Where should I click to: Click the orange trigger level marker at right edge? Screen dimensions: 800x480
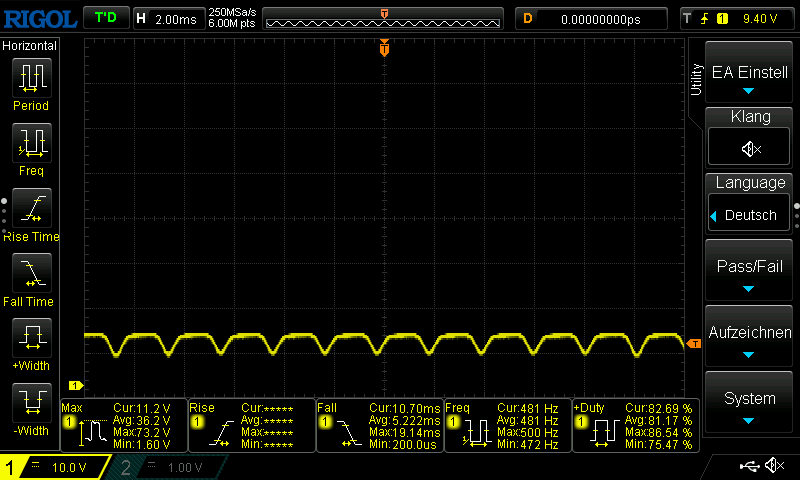tap(694, 344)
